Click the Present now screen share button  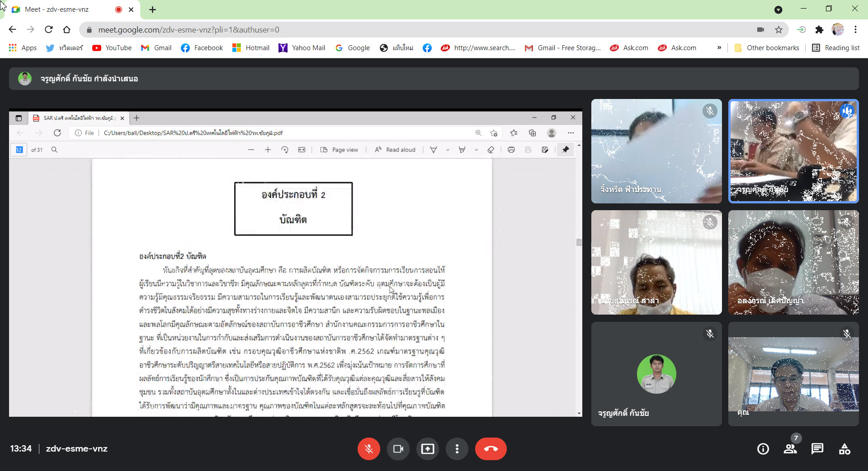(x=428, y=449)
